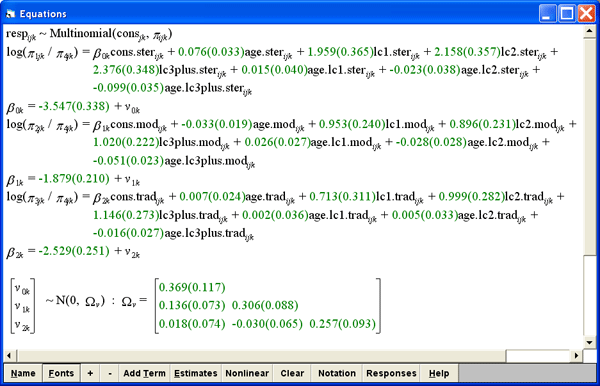This screenshot has width=600, height=386.
Task: Open the Fonts dialog button
Action: coord(61,373)
